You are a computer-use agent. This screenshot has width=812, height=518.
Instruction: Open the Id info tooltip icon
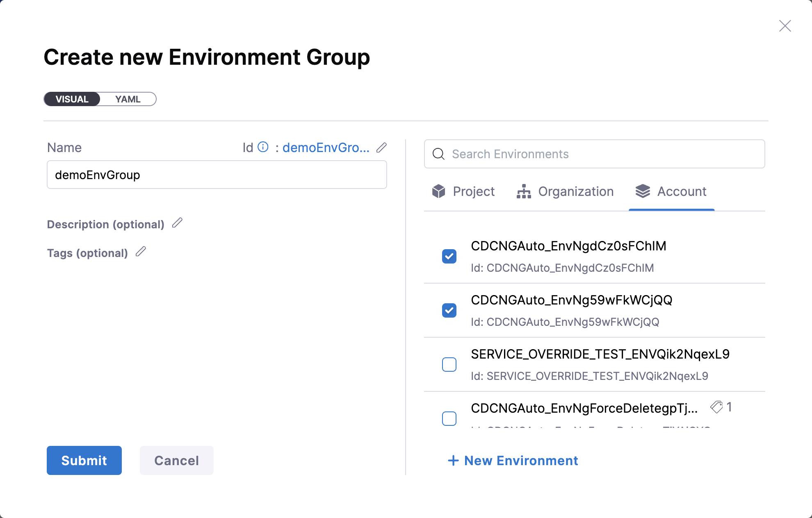[x=263, y=147]
